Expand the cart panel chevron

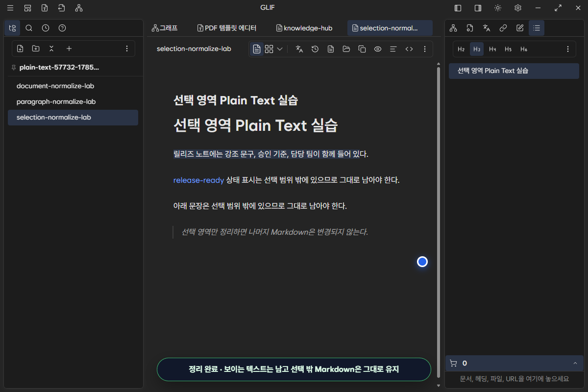[575, 363]
